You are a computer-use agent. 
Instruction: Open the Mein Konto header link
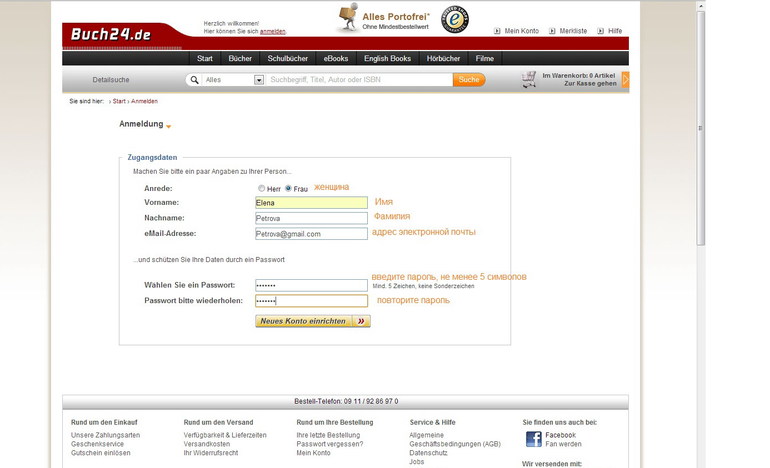point(522,31)
